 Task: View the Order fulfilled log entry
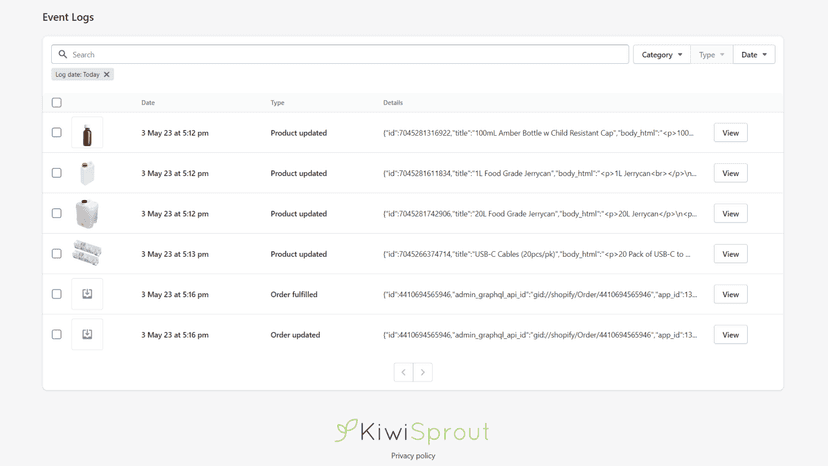730,294
